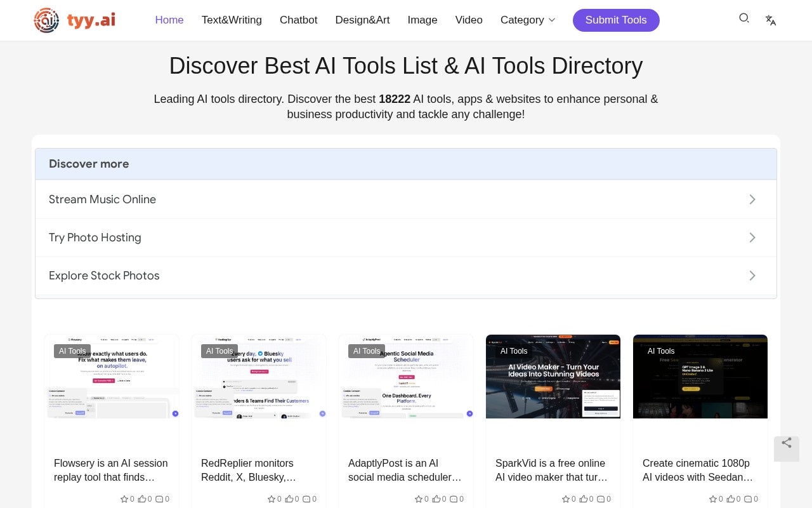The height and width of the screenshot is (508, 812).
Task: Open the SparkVid screenshot thumbnail
Action: tap(553, 377)
